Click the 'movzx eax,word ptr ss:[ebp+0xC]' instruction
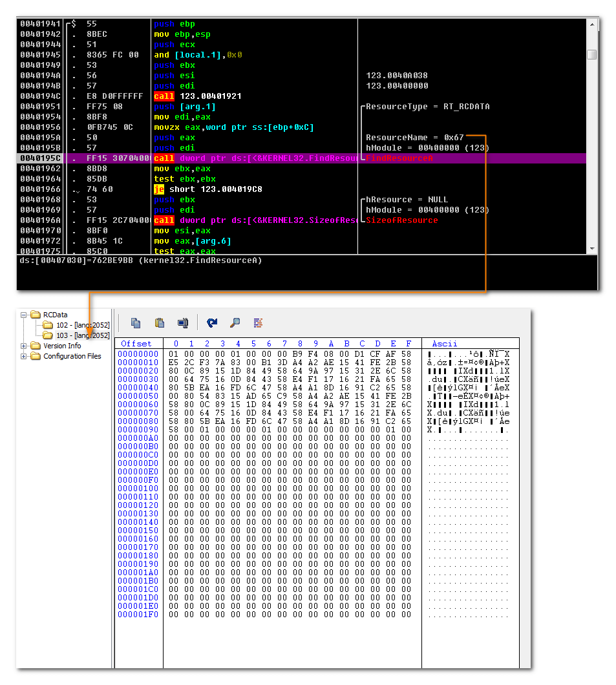This screenshot has width=616, height=685. [234, 127]
